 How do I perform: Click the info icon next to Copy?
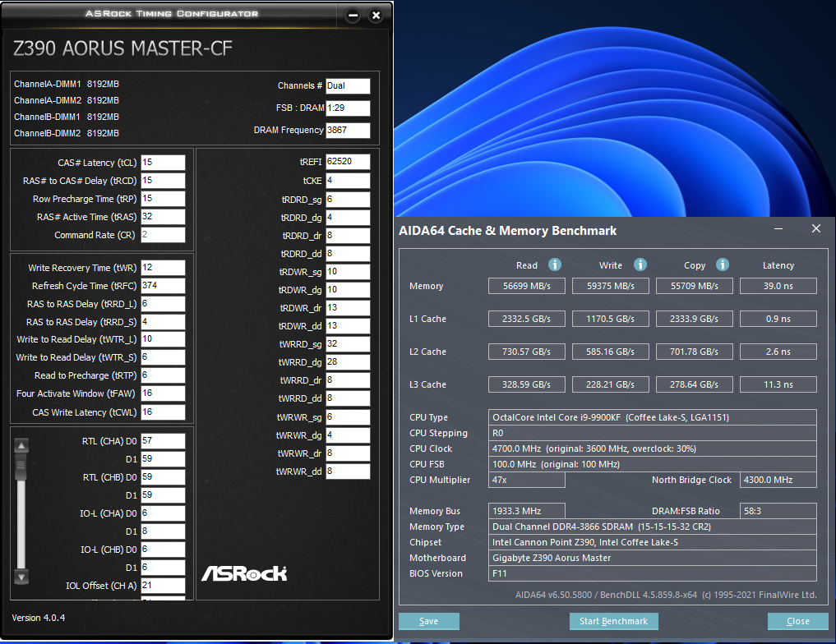click(x=723, y=264)
